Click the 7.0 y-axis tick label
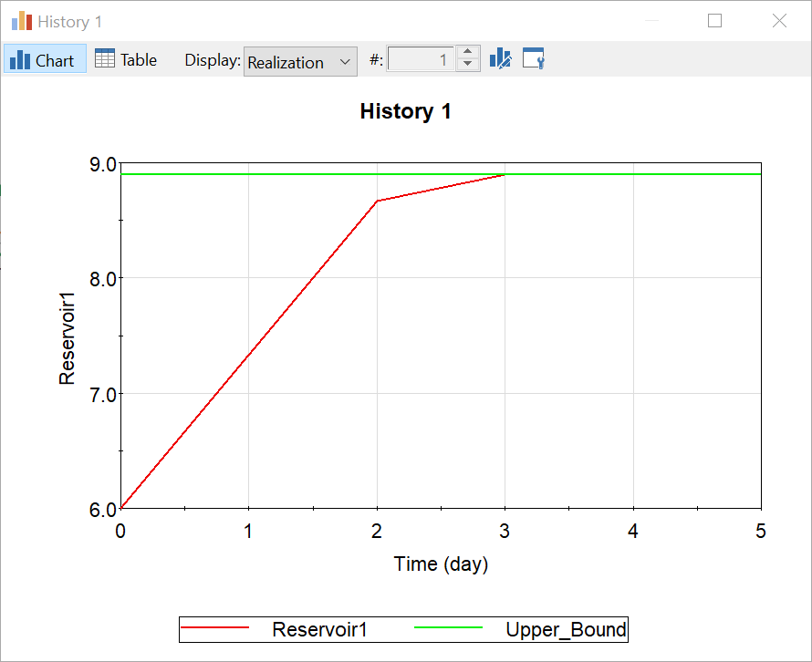Image resolution: width=812 pixels, height=662 pixels. point(102,396)
